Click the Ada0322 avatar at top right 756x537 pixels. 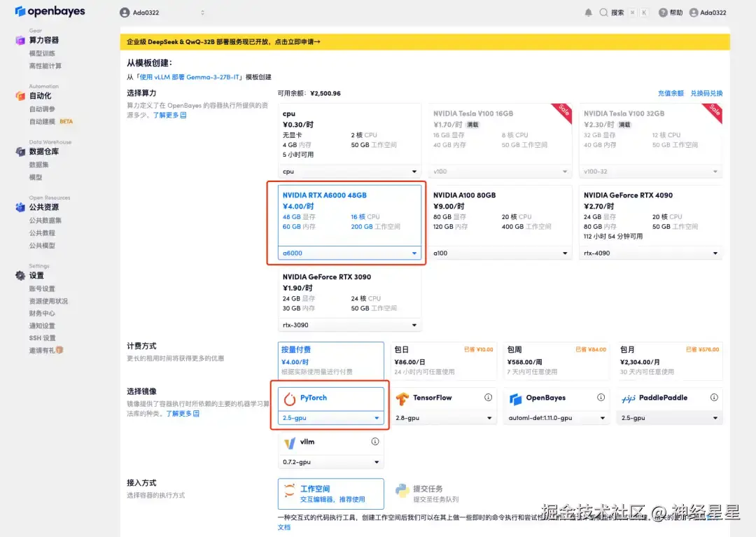coord(693,13)
